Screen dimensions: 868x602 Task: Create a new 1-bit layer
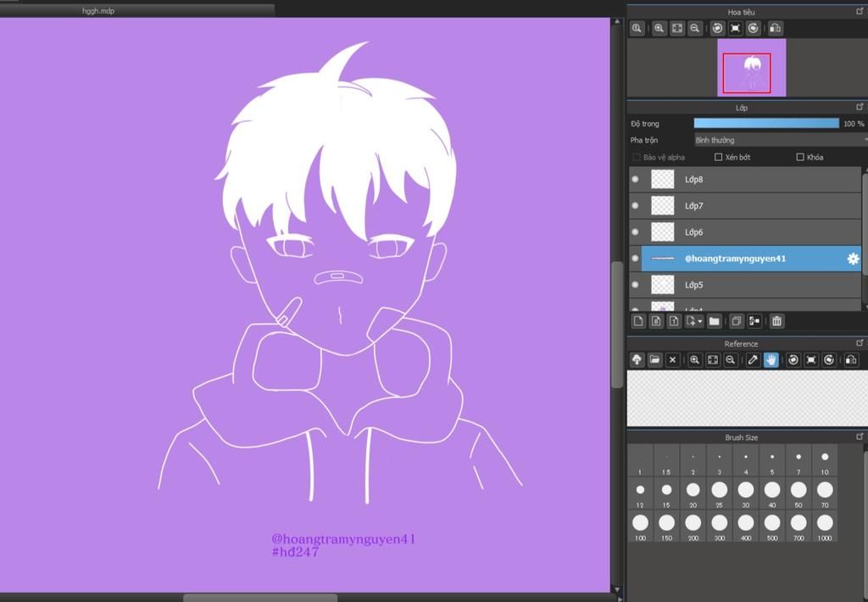click(674, 321)
